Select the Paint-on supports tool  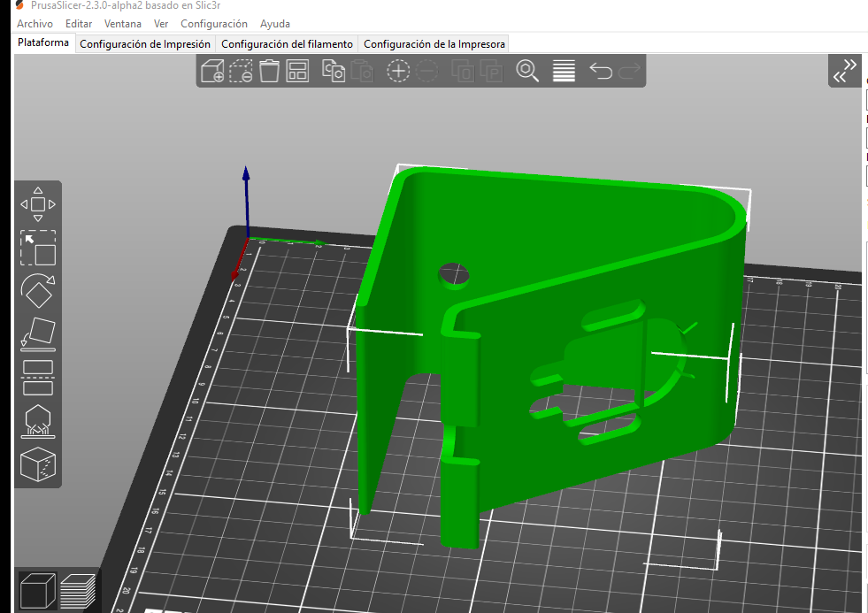(38, 421)
